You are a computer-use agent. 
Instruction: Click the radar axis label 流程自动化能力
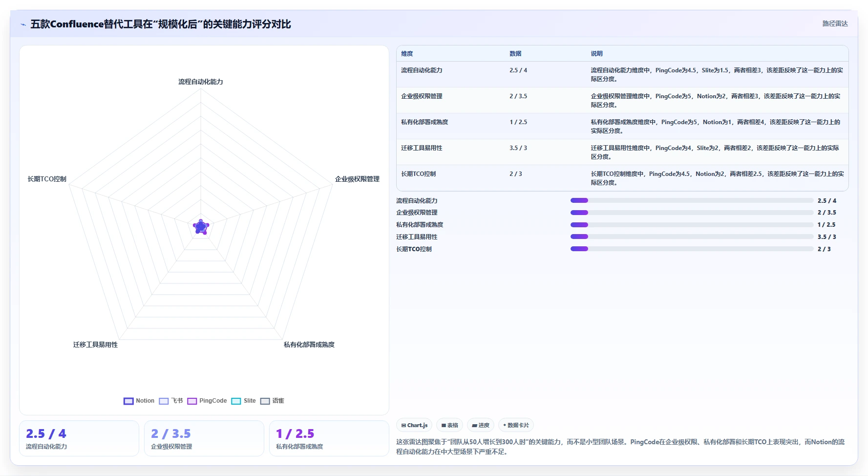point(201,82)
